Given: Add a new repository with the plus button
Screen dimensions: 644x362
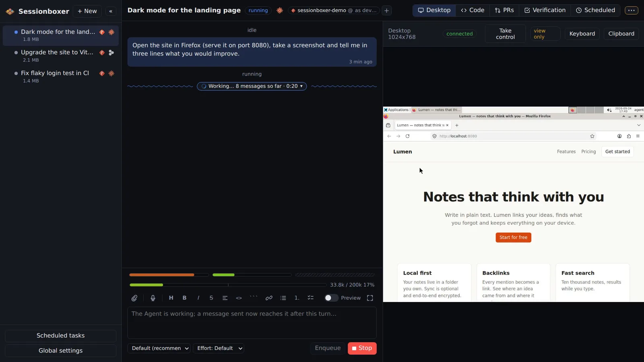Looking at the screenshot, I should point(386,10).
